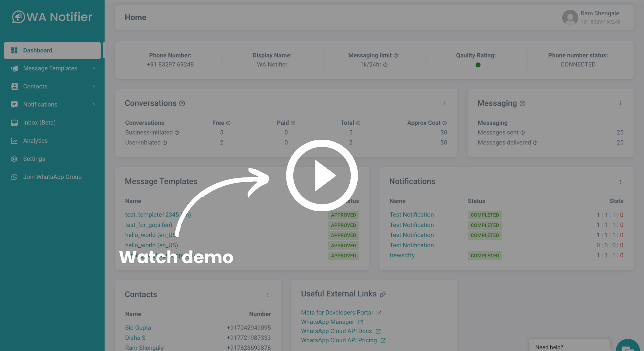The image size is (644, 351).
Task: Expand the Notifications sidebar section
Action: 94,104
